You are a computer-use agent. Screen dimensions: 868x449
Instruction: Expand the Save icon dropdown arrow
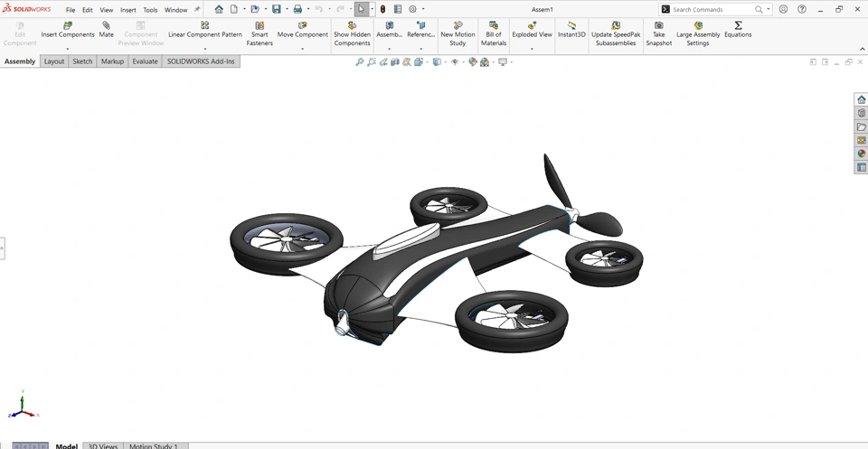pyautogui.click(x=287, y=9)
